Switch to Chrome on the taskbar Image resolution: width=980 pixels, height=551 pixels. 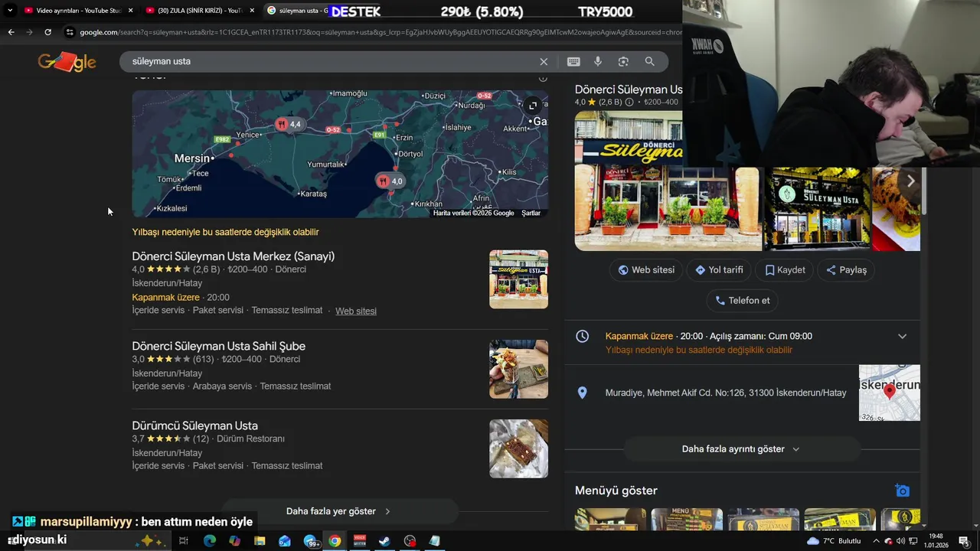click(x=335, y=541)
